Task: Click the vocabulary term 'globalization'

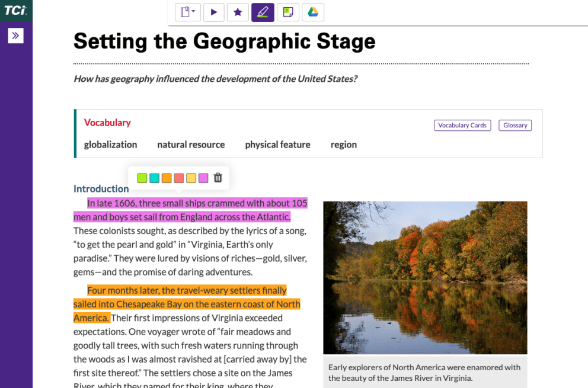Action: click(x=110, y=145)
